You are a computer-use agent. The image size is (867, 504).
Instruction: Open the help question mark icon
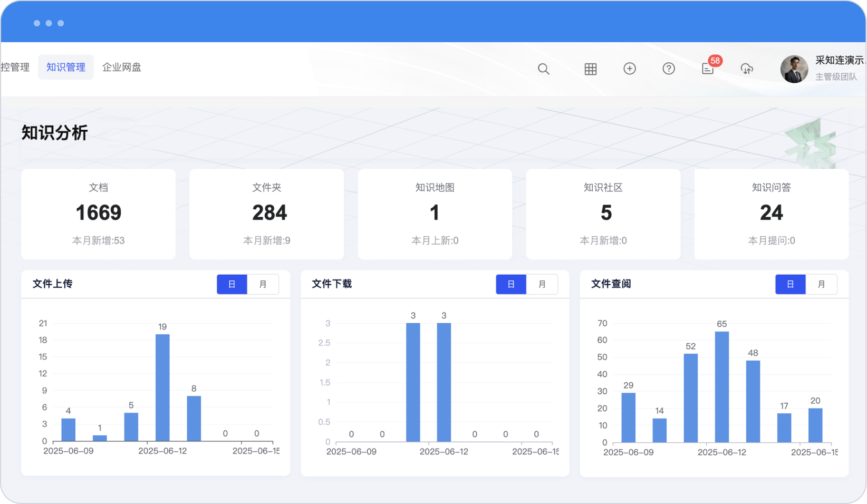coord(668,69)
